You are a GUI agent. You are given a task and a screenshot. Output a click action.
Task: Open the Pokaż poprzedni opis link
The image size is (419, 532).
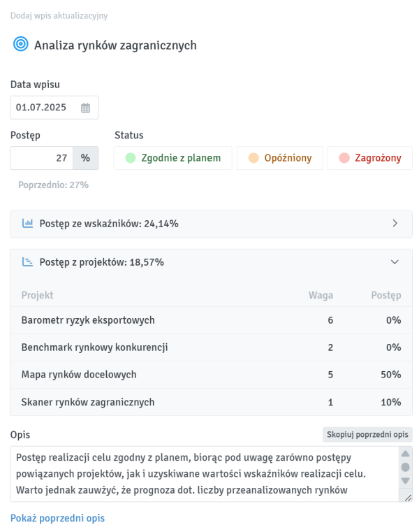tap(57, 518)
